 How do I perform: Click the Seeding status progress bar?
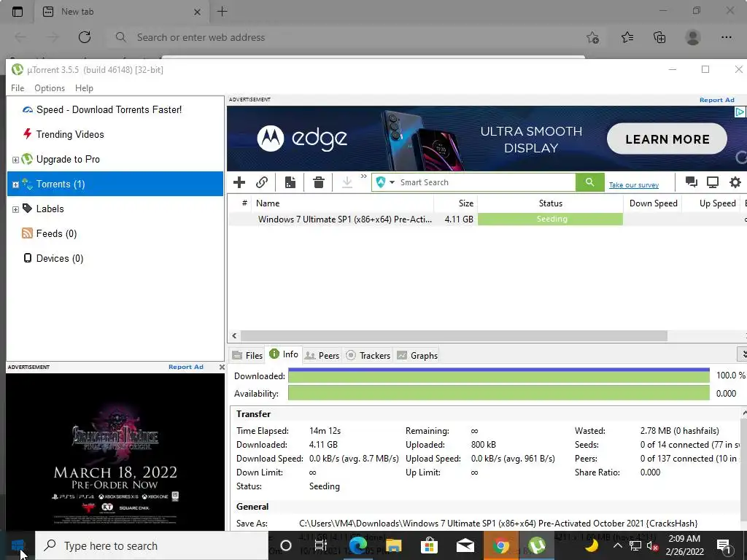(550, 219)
